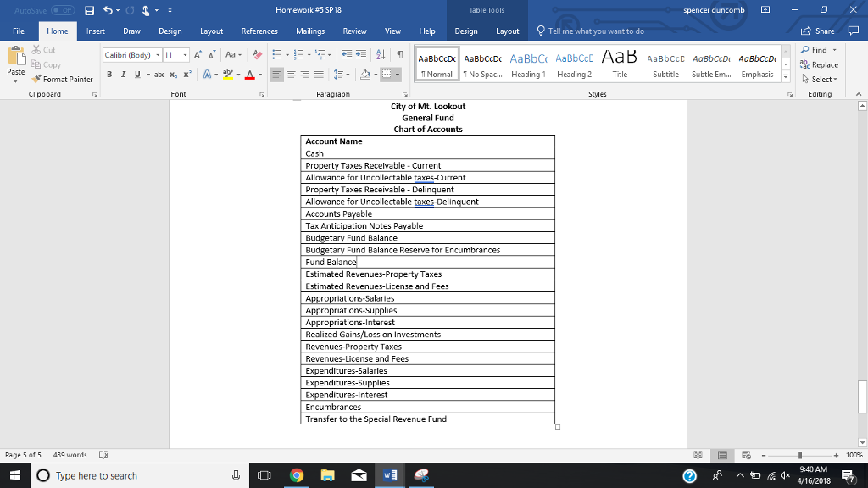Increase font size with Grow Font icon
Image resolution: width=868 pixels, height=488 pixels.
coord(199,55)
